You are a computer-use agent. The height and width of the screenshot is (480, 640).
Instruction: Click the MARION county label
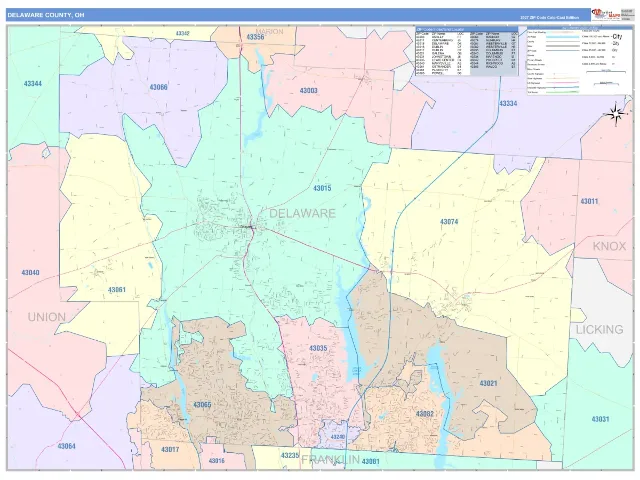(x=269, y=31)
